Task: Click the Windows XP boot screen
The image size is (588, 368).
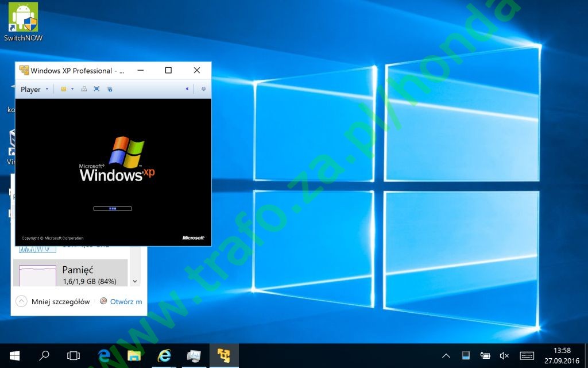Action: pos(113,172)
